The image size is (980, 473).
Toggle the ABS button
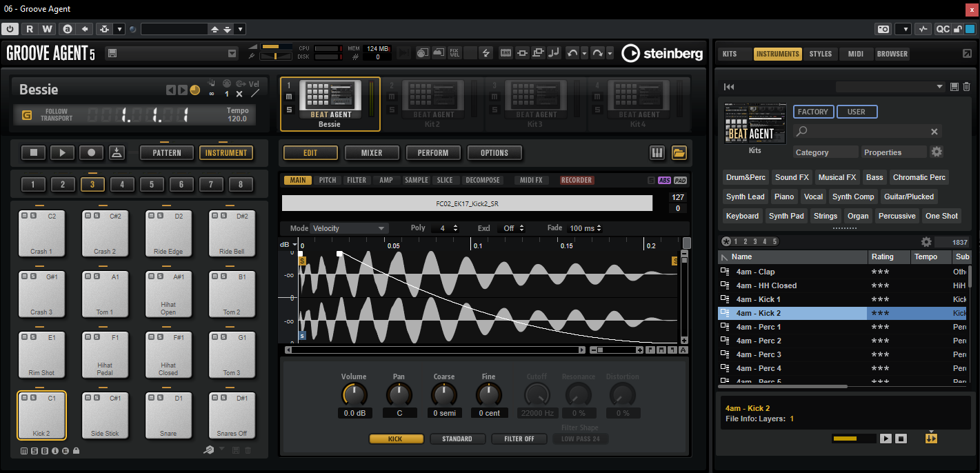point(664,181)
